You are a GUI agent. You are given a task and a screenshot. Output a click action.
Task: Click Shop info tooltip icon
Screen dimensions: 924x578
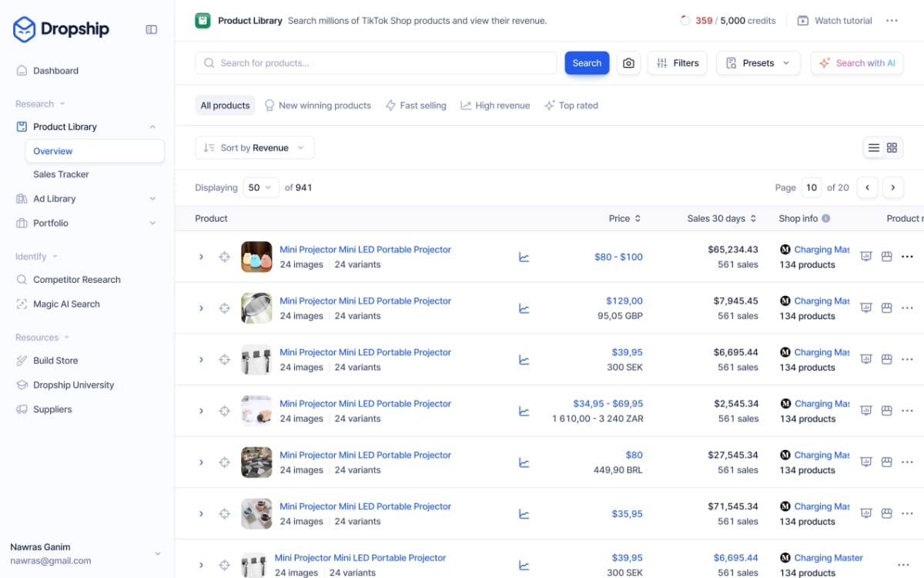pyautogui.click(x=826, y=219)
